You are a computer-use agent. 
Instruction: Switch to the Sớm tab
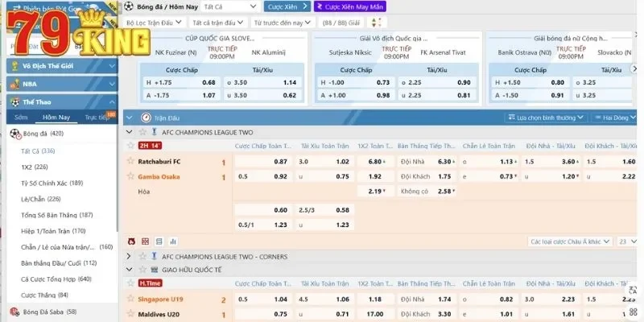click(21, 118)
